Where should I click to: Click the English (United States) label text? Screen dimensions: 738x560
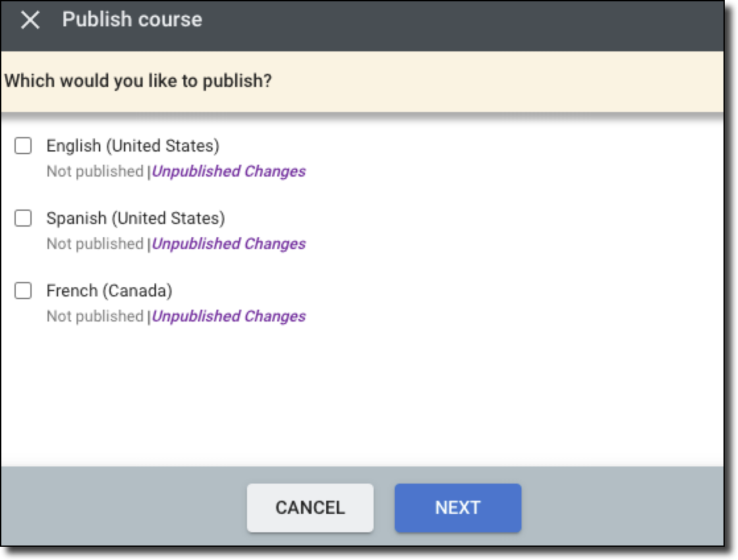(x=132, y=146)
